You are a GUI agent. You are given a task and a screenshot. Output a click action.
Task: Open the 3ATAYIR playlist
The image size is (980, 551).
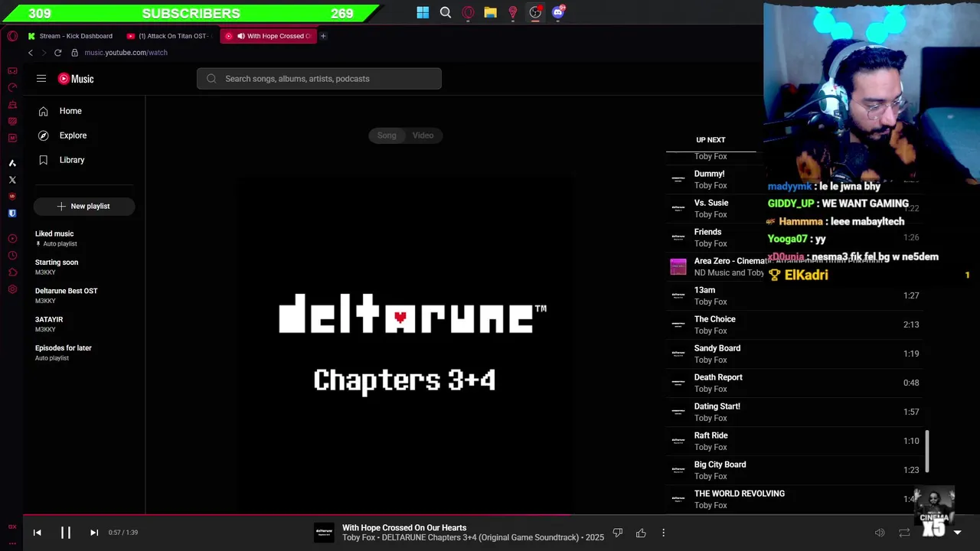(84, 324)
